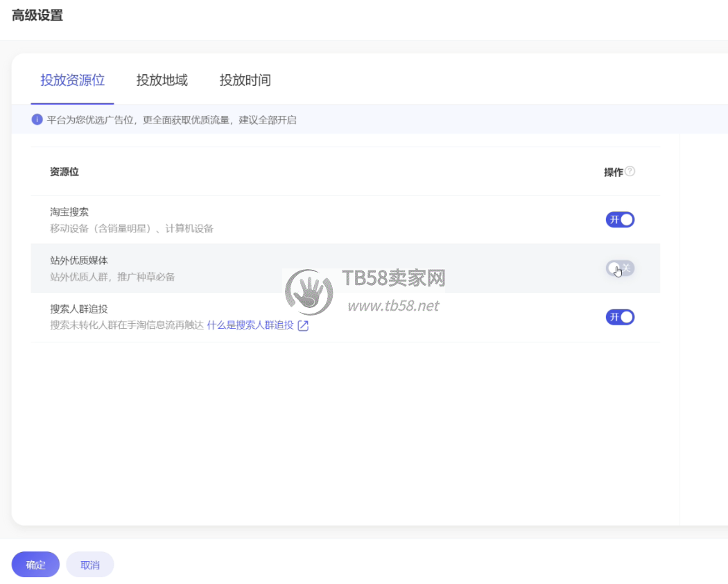
Task: Click the help question mark beside 操作
Action: point(630,172)
